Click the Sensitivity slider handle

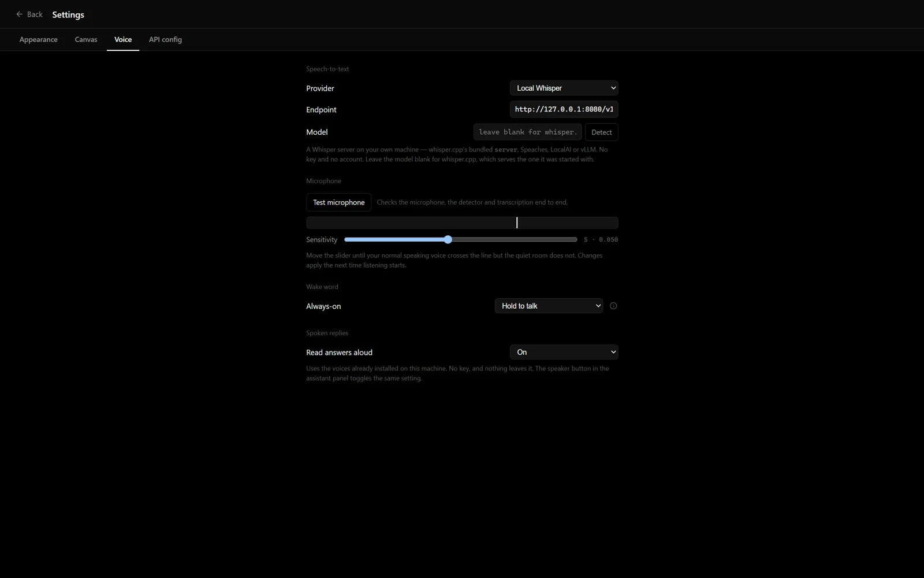[x=448, y=239]
